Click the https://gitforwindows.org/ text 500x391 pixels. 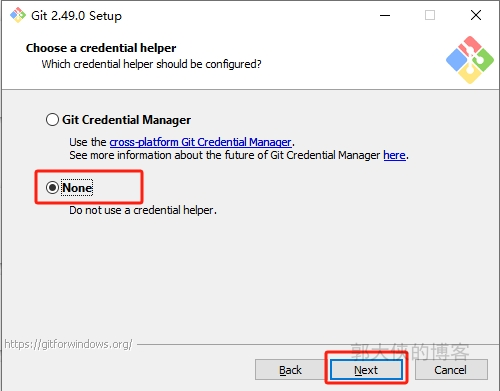pos(68,344)
